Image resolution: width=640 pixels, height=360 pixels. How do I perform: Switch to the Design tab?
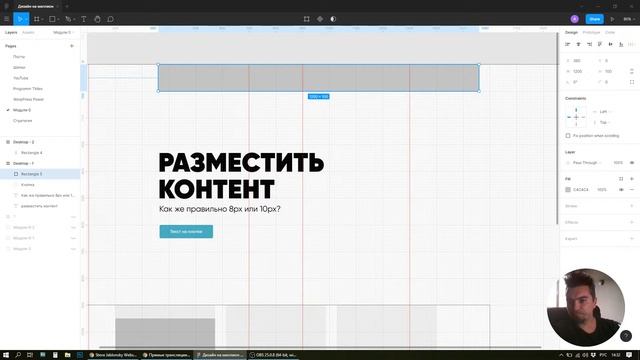pyautogui.click(x=571, y=32)
